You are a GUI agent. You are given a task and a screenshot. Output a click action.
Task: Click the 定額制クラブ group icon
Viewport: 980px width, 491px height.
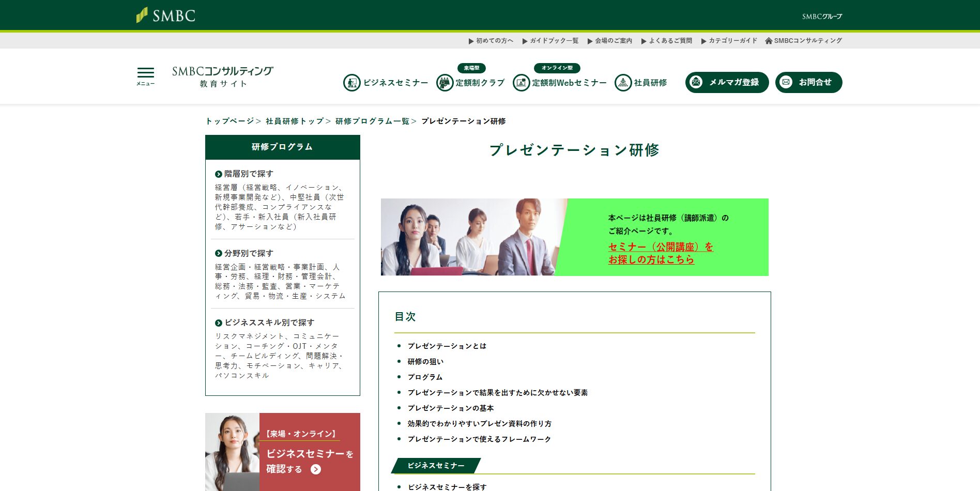[x=445, y=83]
